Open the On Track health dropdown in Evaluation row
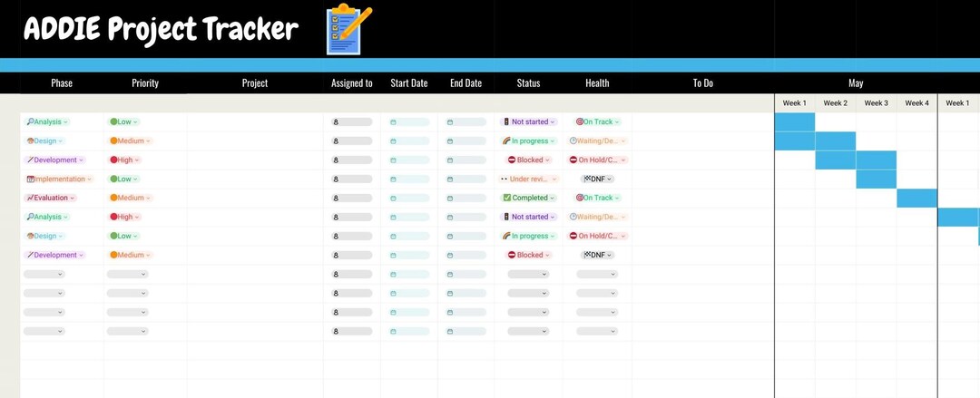The width and height of the screenshot is (980, 398). [597, 198]
